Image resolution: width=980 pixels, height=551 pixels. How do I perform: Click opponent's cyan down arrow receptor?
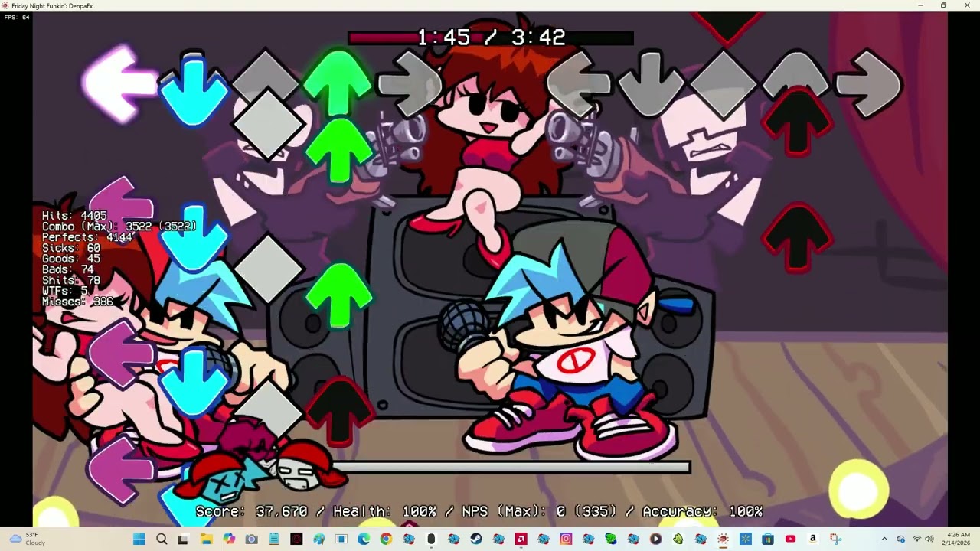(x=193, y=88)
